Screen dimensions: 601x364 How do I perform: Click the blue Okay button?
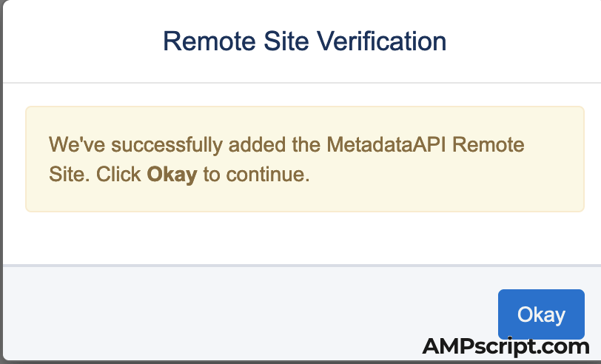click(x=541, y=314)
